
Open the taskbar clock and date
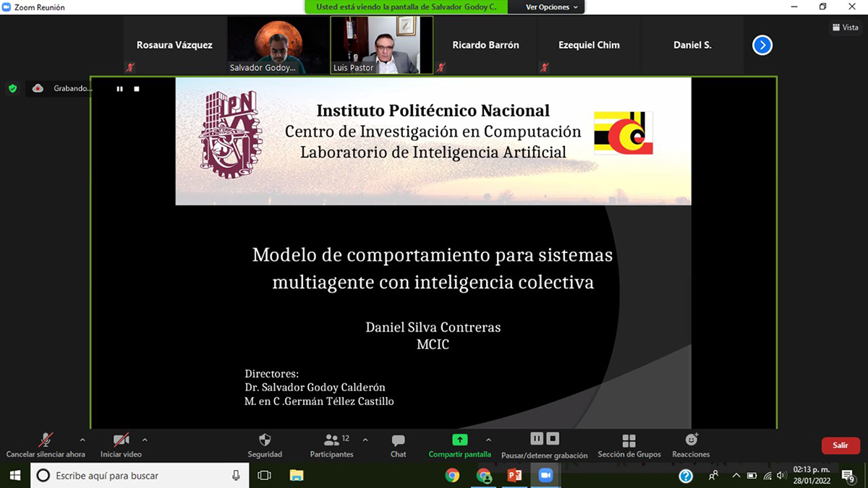pos(811,476)
